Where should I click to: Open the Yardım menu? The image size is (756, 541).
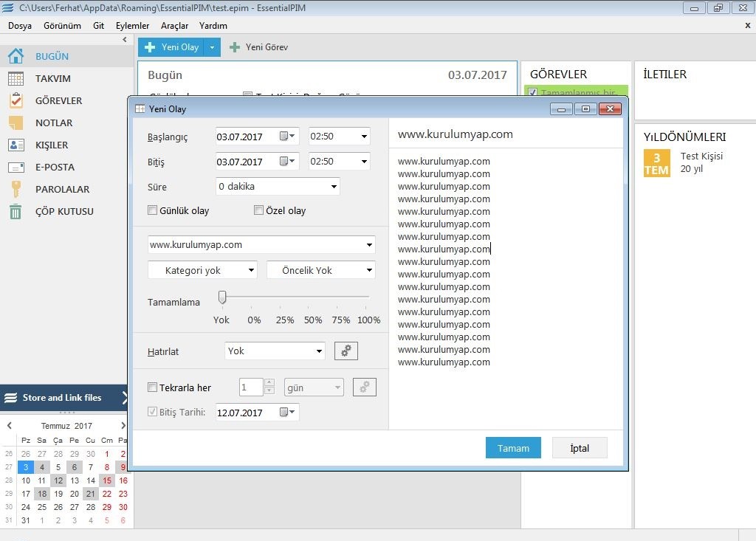[213, 26]
